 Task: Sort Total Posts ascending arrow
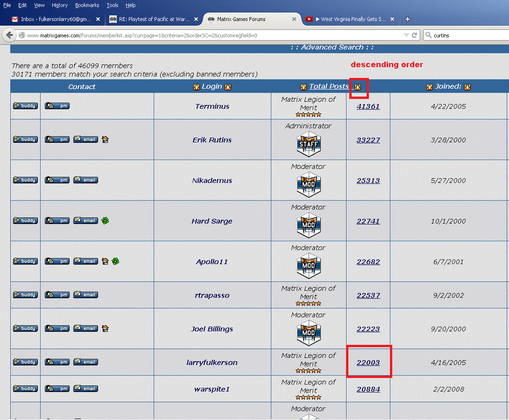tap(304, 87)
